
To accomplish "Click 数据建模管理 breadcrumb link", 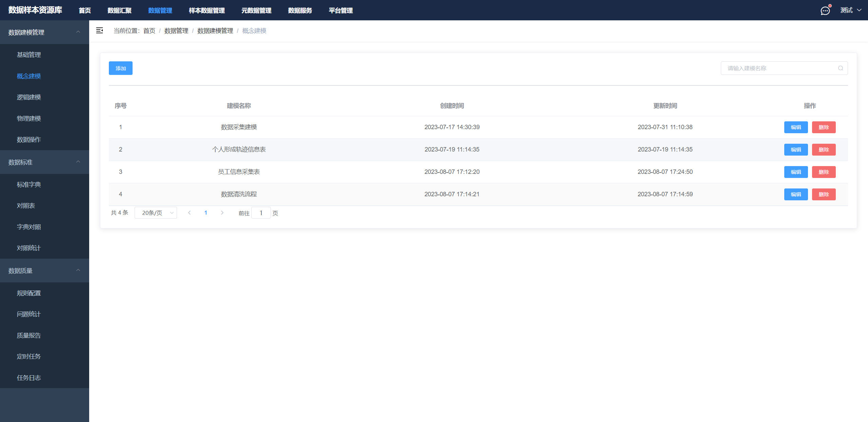I will coord(215,31).
